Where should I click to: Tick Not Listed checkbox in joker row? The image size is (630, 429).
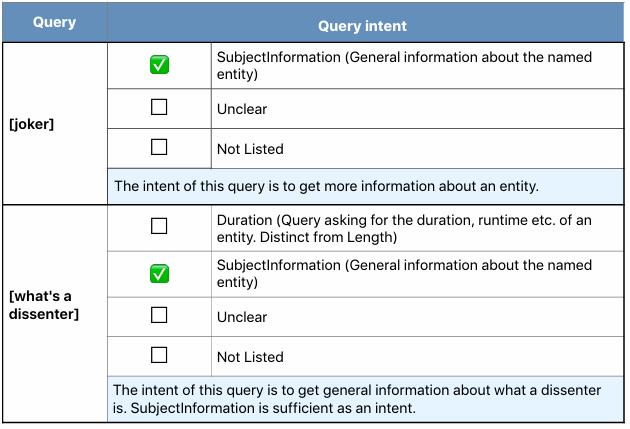[159, 147]
